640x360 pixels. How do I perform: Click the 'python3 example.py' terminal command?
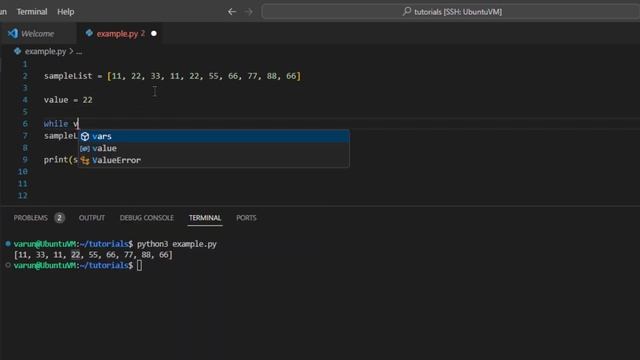pos(177,244)
